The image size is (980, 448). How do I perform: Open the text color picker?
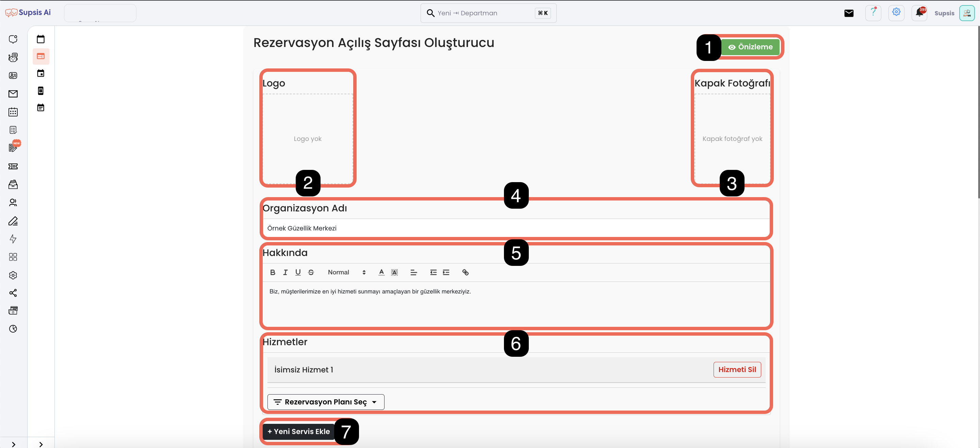[x=381, y=273]
